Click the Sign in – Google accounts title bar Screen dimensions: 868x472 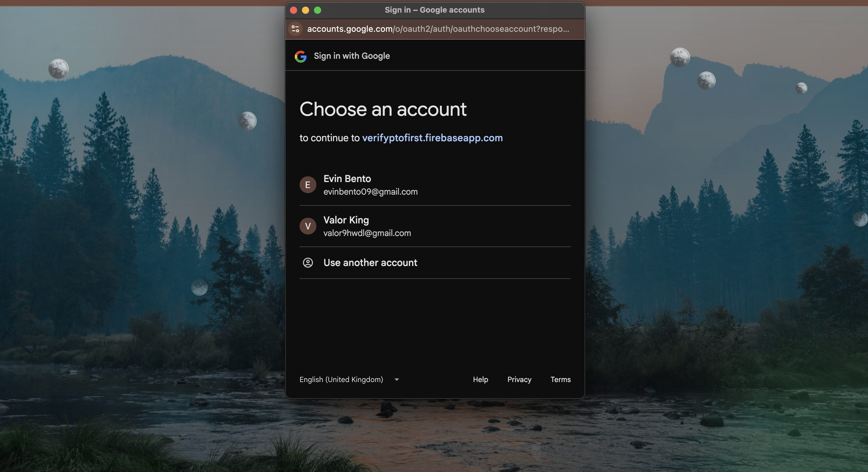tap(434, 10)
